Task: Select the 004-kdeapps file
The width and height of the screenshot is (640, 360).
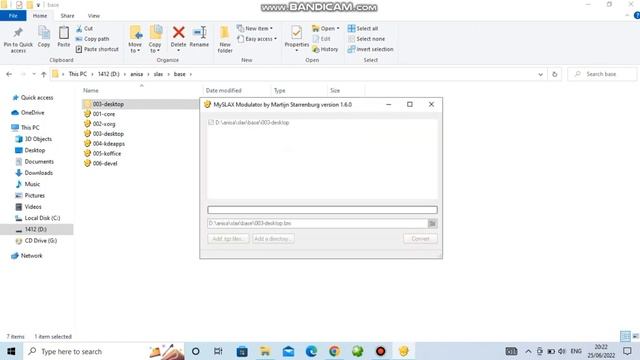Action: coord(108,144)
